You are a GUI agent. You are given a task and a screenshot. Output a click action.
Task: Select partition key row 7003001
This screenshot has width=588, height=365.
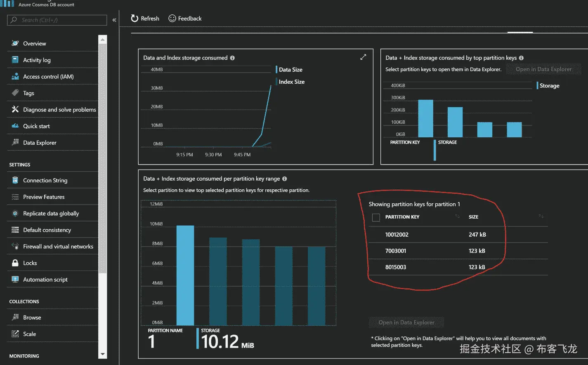(458, 251)
